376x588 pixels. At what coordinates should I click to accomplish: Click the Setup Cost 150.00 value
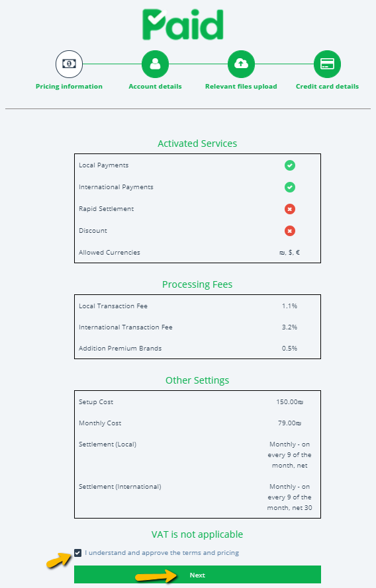click(x=290, y=402)
